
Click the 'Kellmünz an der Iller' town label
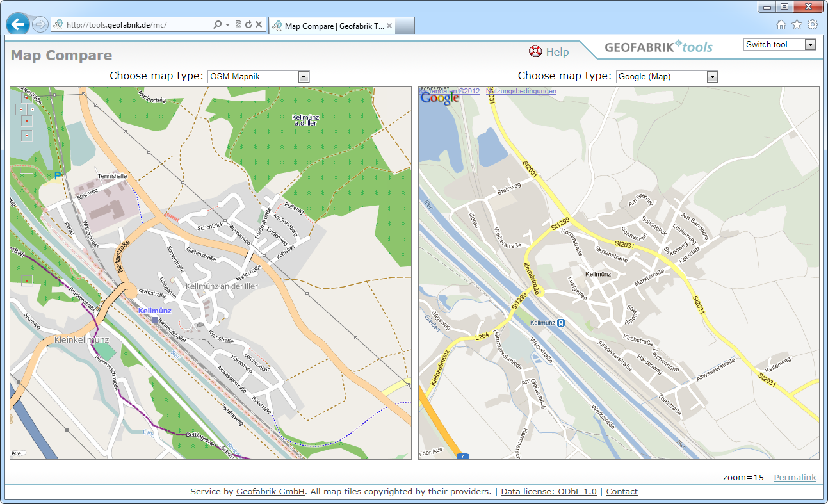pyautogui.click(x=222, y=286)
